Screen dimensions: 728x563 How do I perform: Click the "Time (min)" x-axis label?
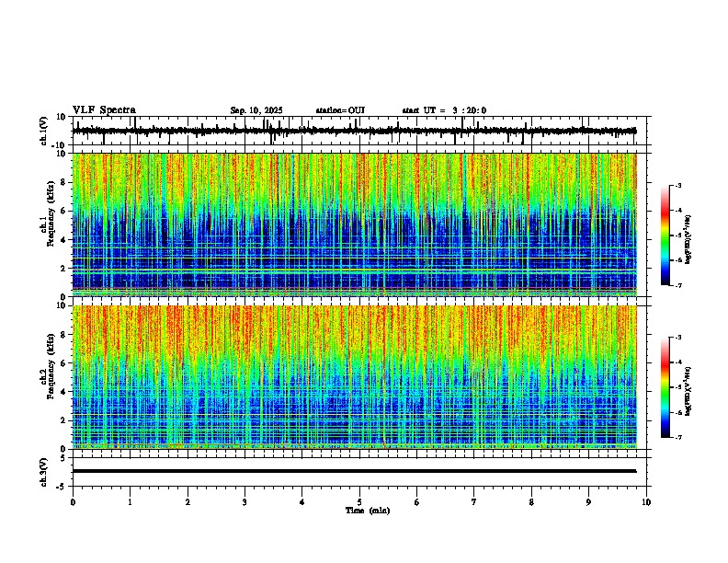(x=368, y=511)
